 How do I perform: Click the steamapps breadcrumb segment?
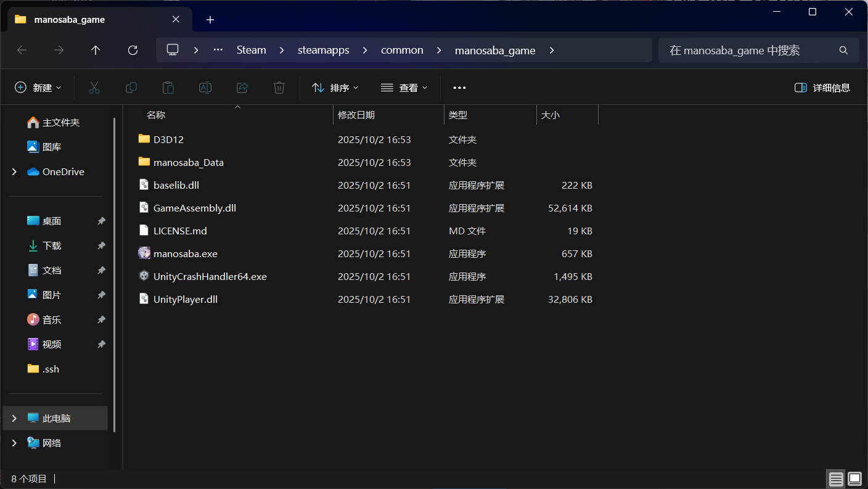(323, 50)
